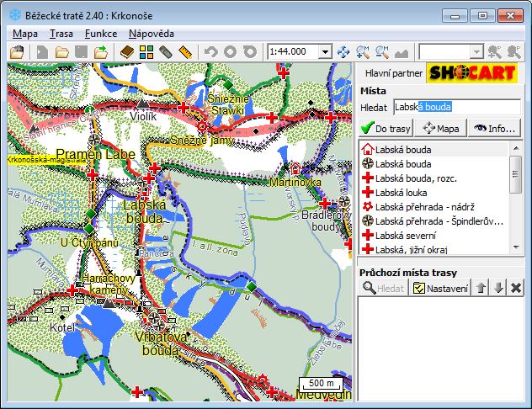Click the SHOCART partner logo

pyautogui.click(x=471, y=73)
